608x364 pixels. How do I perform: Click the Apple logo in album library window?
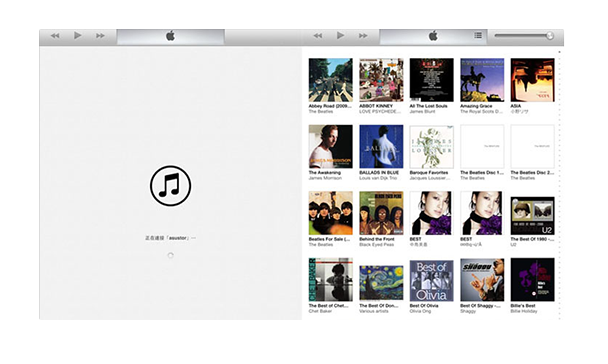pyautogui.click(x=433, y=36)
